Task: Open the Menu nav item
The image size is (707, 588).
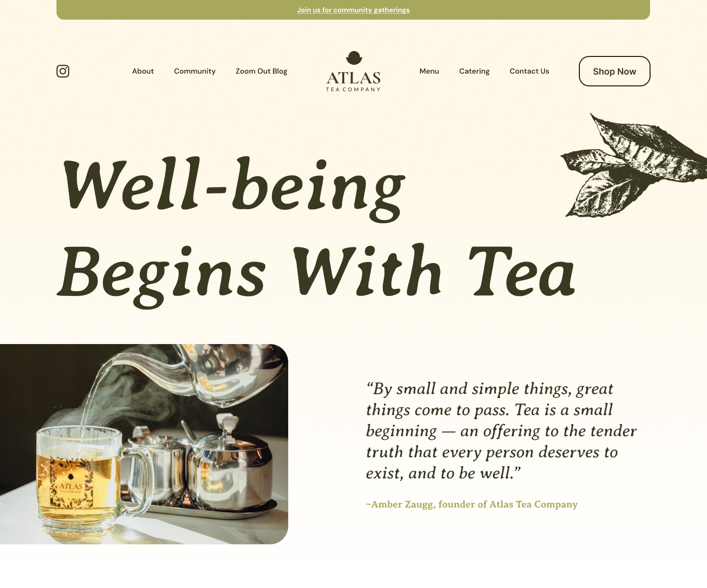Action: [429, 71]
